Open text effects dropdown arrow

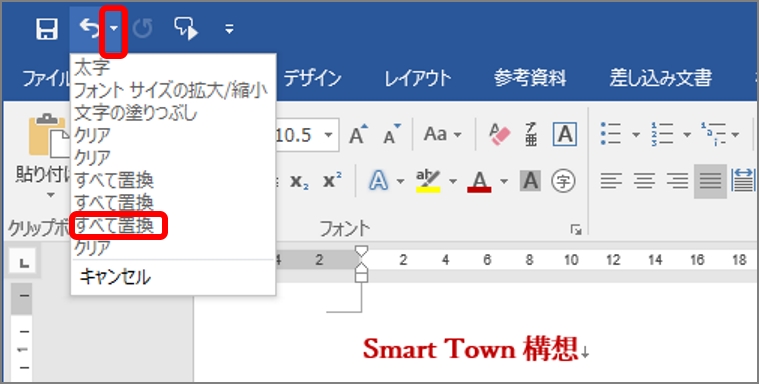pyautogui.click(x=400, y=182)
